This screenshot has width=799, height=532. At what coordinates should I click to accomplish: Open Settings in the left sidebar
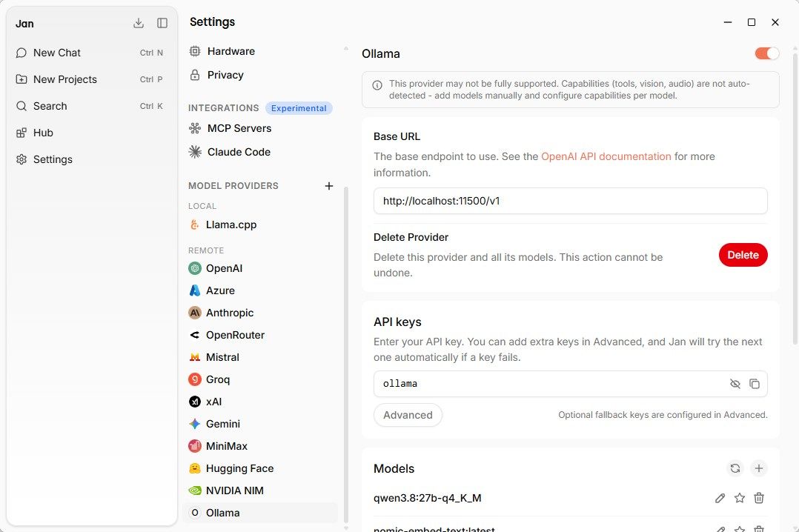(92, 159)
